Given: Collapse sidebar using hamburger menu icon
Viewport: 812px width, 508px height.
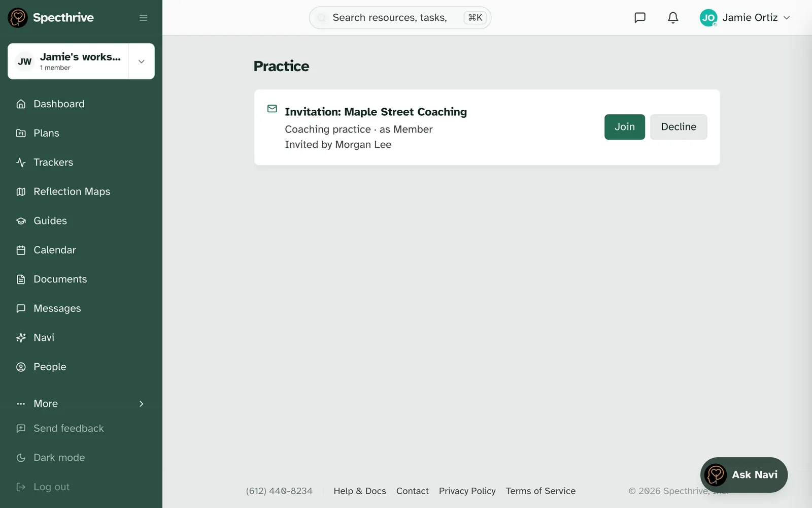Looking at the screenshot, I should pos(143,18).
